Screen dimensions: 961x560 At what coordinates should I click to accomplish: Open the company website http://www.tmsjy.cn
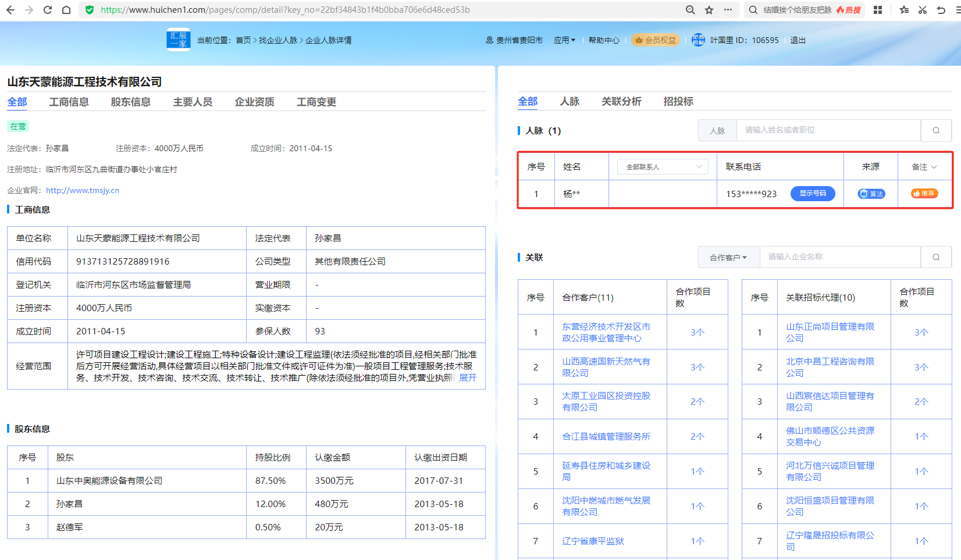point(83,190)
